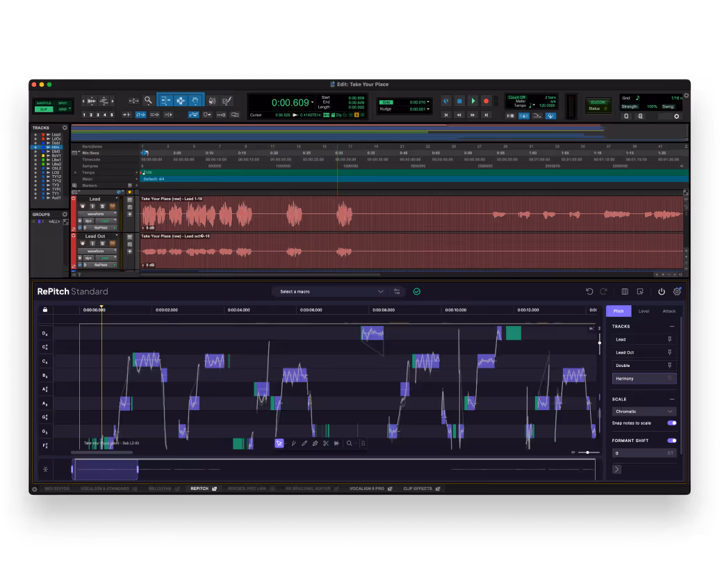Toggle the Formant Shift switch
The image size is (720, 588).
[671, 441]
